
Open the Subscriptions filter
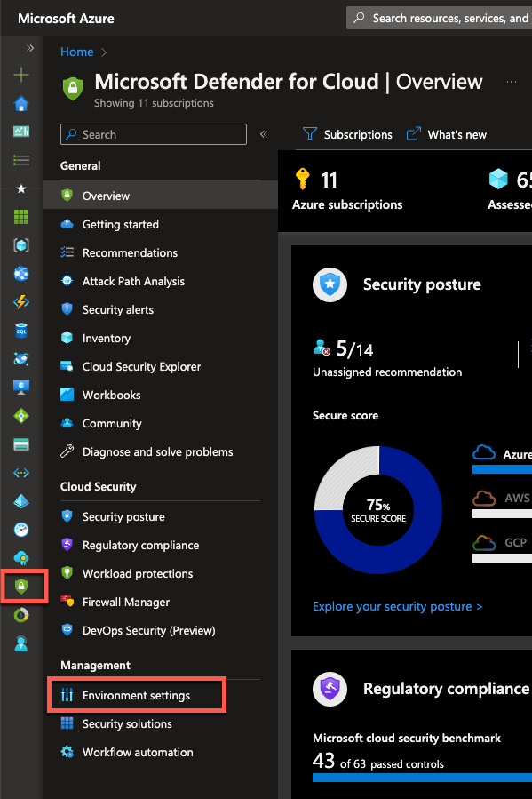(347, 134)
